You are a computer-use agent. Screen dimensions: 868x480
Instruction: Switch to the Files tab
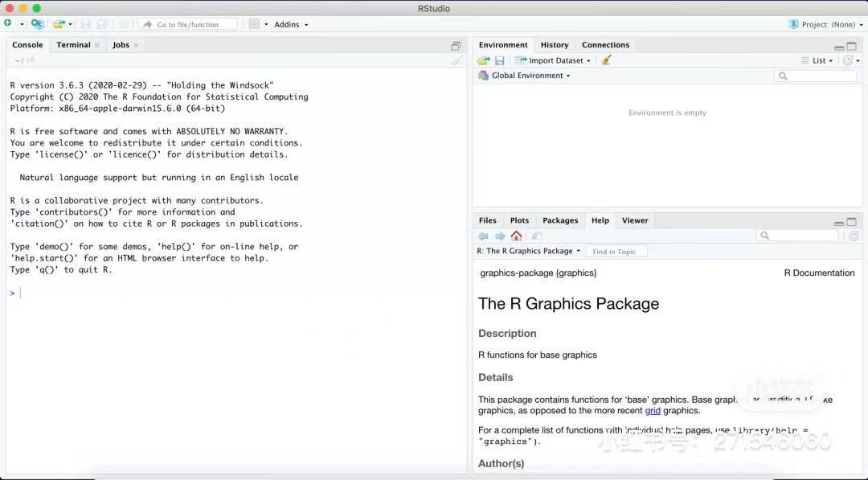tap(488, 220)
